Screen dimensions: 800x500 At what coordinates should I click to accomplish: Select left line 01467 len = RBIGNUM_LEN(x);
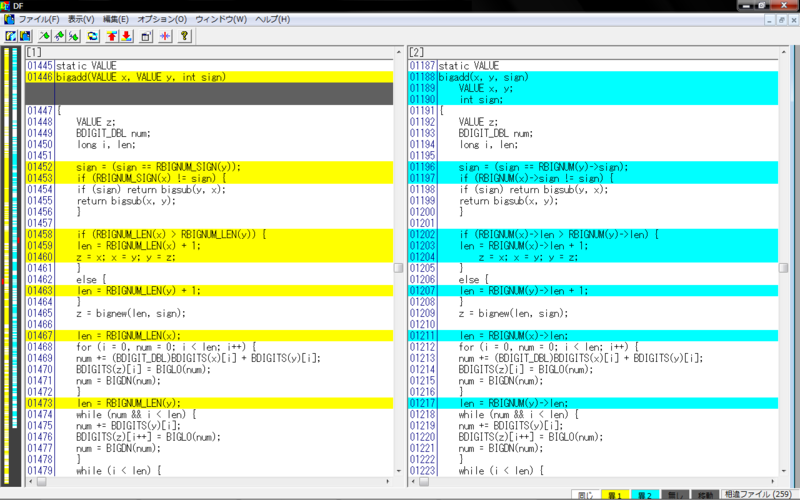[210, 335]
